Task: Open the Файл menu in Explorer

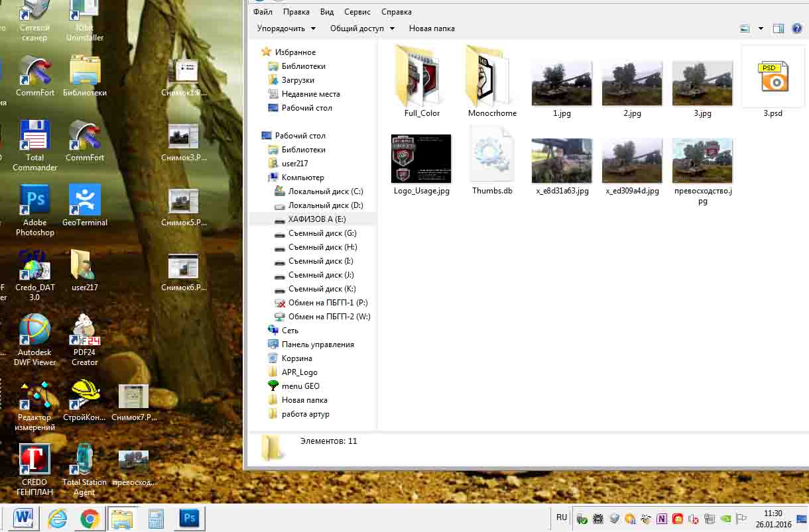Action: point(263,12)
